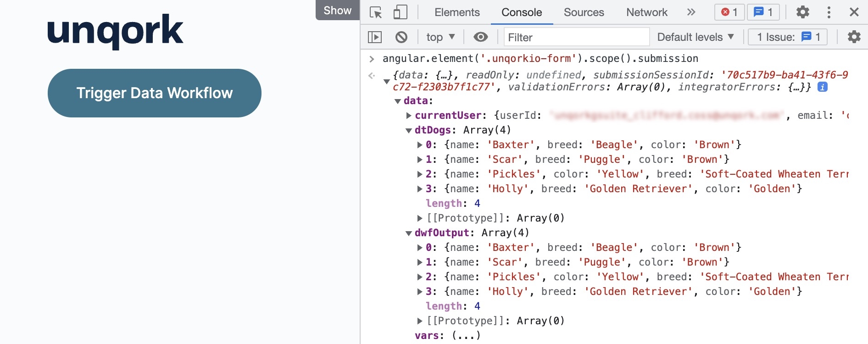Click the console command angular.element line

pos(540,59)
